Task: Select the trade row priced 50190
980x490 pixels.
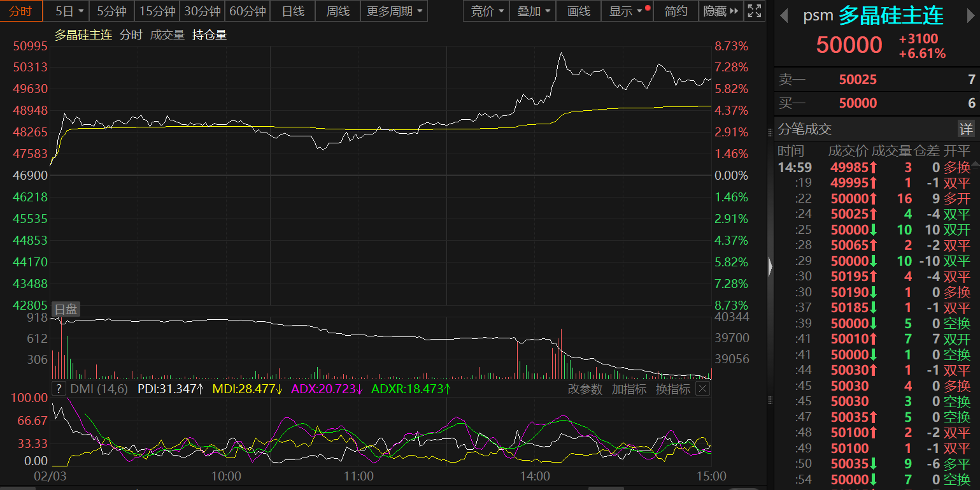Action: 874,292
